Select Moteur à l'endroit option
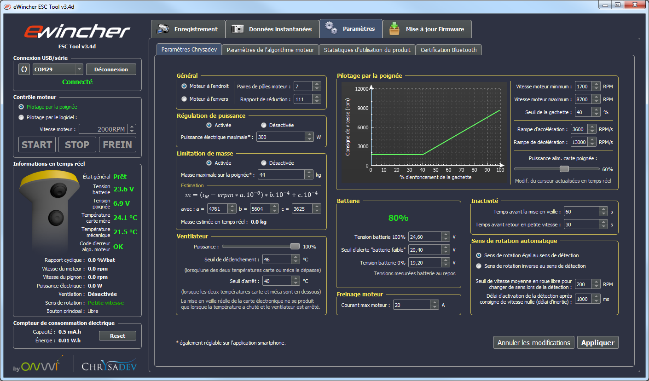 [184, 86]
